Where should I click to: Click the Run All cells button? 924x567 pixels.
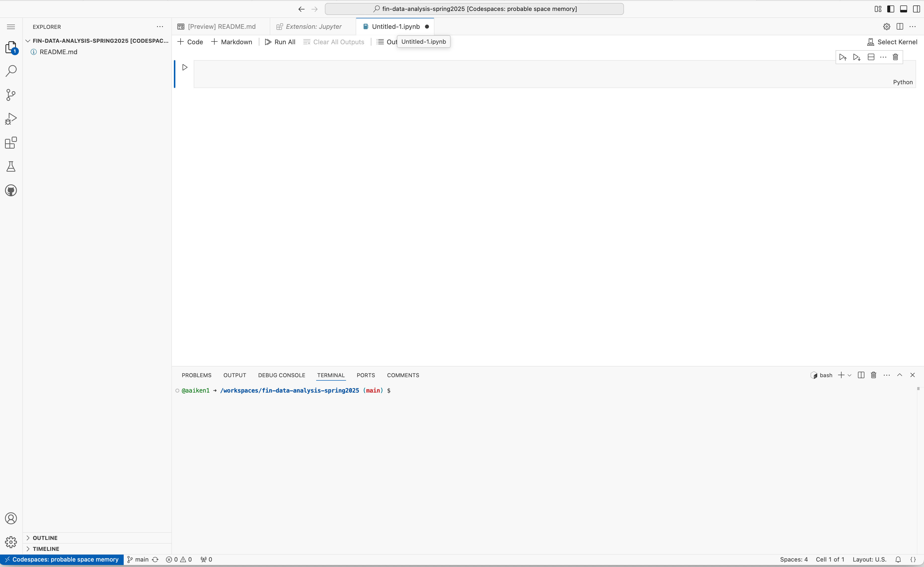tap(280, 41)
